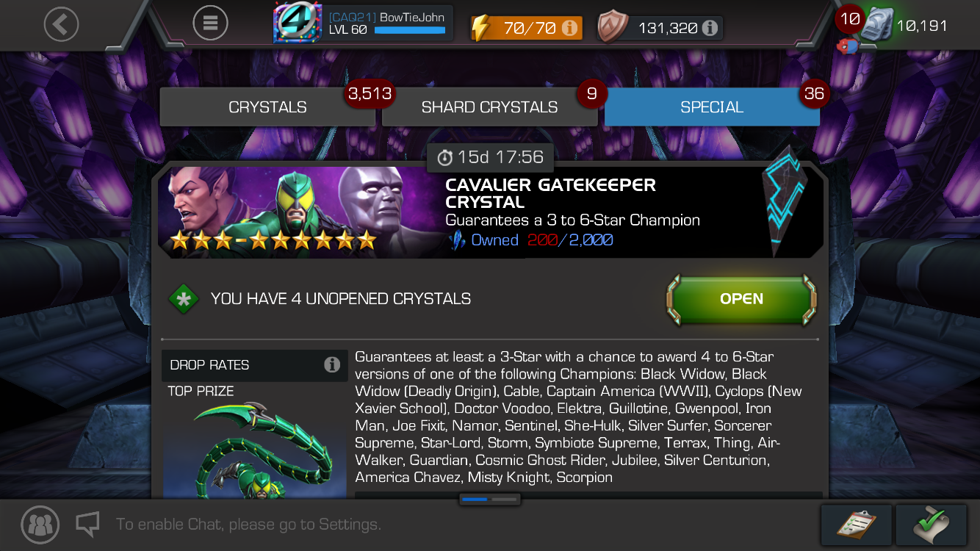
Task: Open the green checkmark objectives icon
Action: tap(932, 525)
